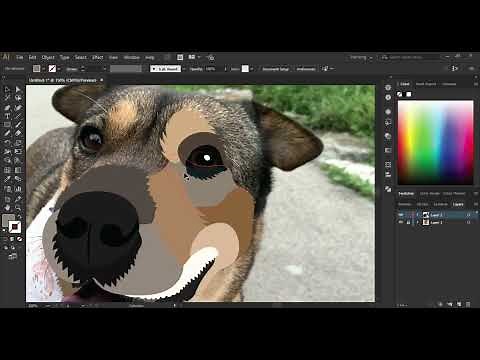Image resolution: width=480 pixels, height=360 pixels.
Task: Select the Scale tool
Action: 18,143
